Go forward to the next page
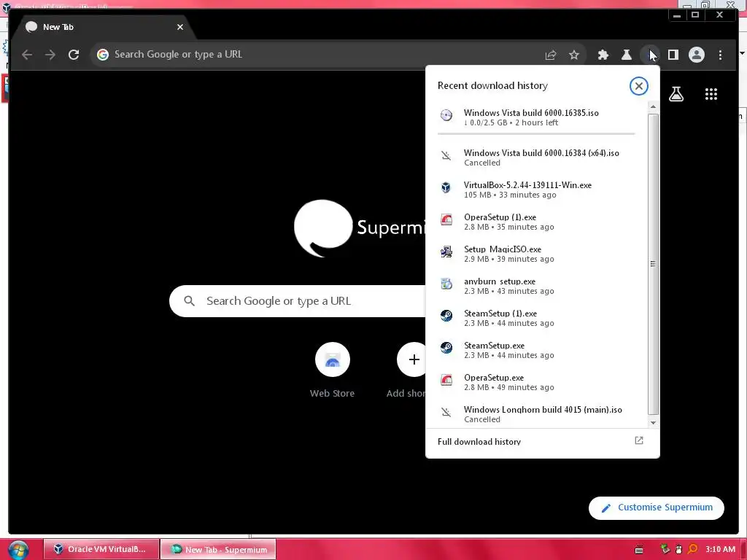The height and width of the screenshot is (560, 747). (x=50, y=55)
